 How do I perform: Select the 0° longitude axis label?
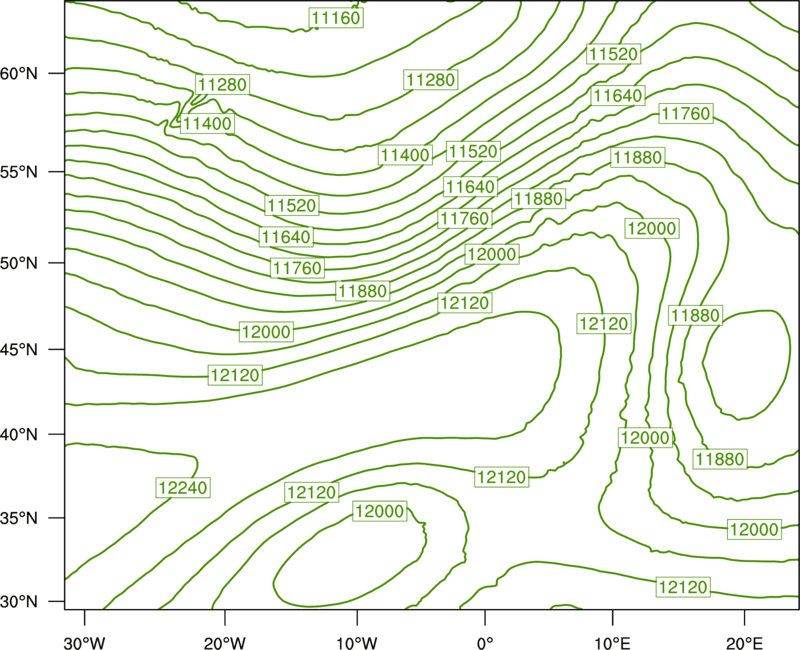coord(485,643)
